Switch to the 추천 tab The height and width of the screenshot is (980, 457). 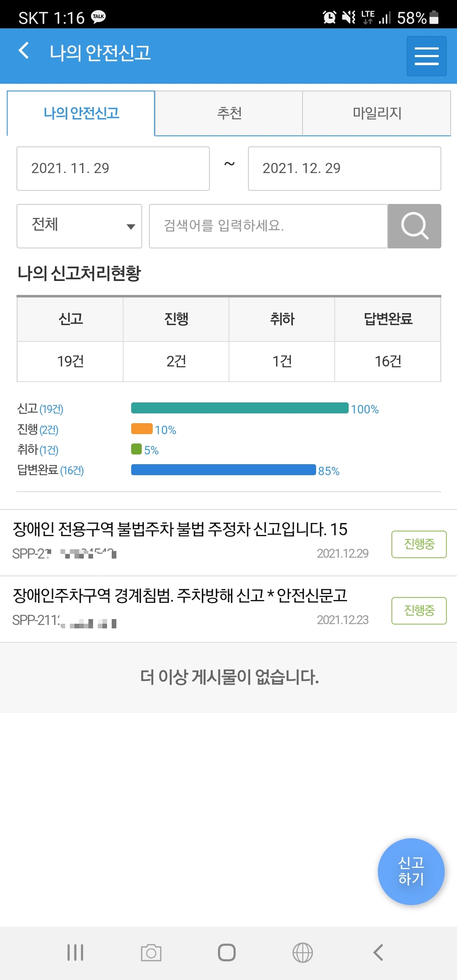[x=229, y=113]
